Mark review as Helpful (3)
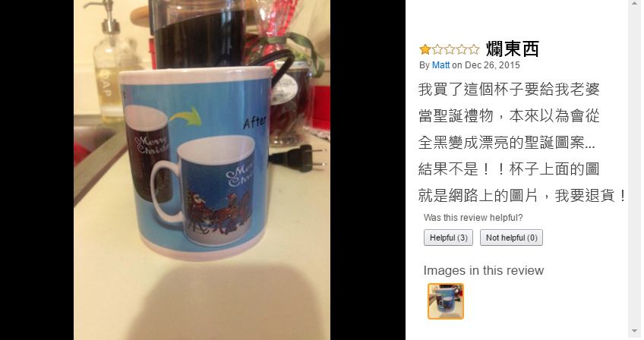Viewport: 644px width, 340px height. 449,238
